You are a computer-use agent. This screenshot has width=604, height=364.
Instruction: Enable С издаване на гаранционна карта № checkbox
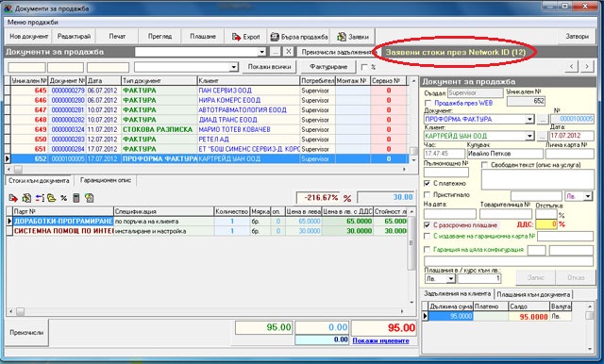(428, 236)
